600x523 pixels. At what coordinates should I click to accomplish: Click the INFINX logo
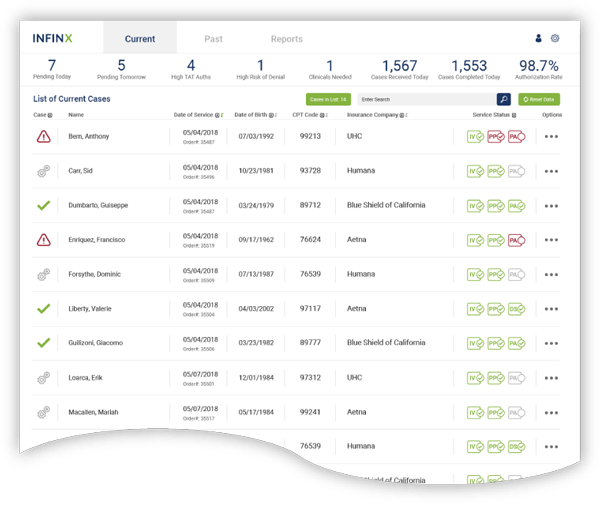(52, 38)
